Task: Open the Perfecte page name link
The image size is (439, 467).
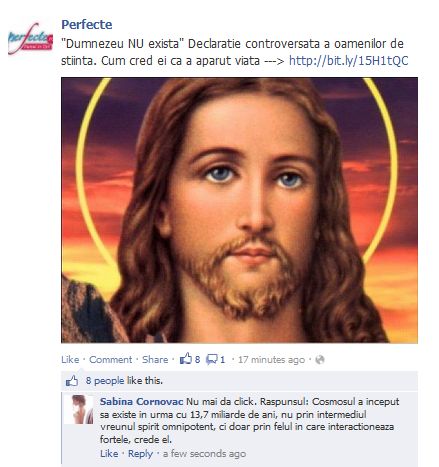Action: pyautogui.click(x=87, y=24)
